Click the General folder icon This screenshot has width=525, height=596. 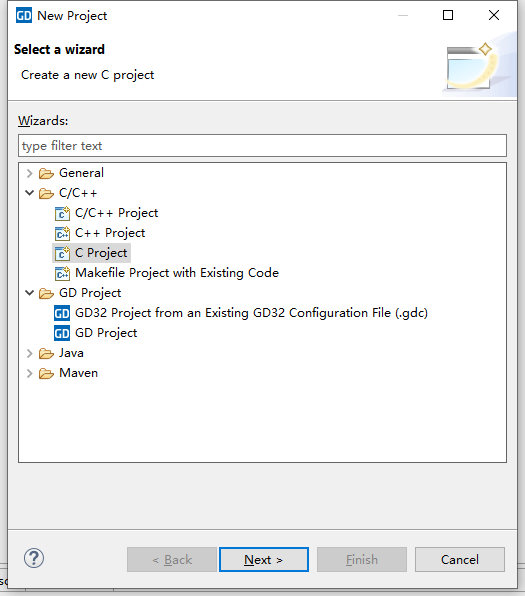pos(46,173)
